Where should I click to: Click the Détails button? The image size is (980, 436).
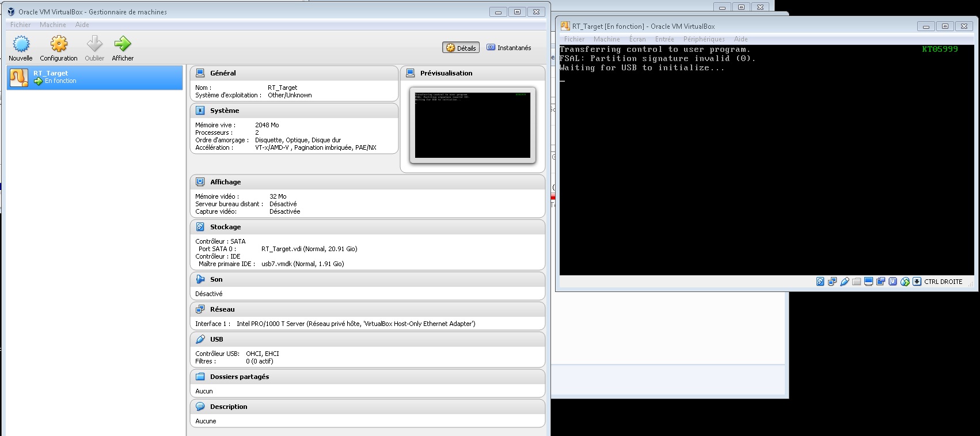point(461,48)
